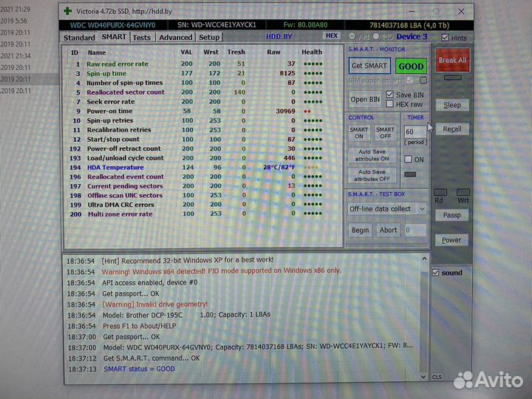
Task: Click the Open BIN button
Action: tap(364, 99)
